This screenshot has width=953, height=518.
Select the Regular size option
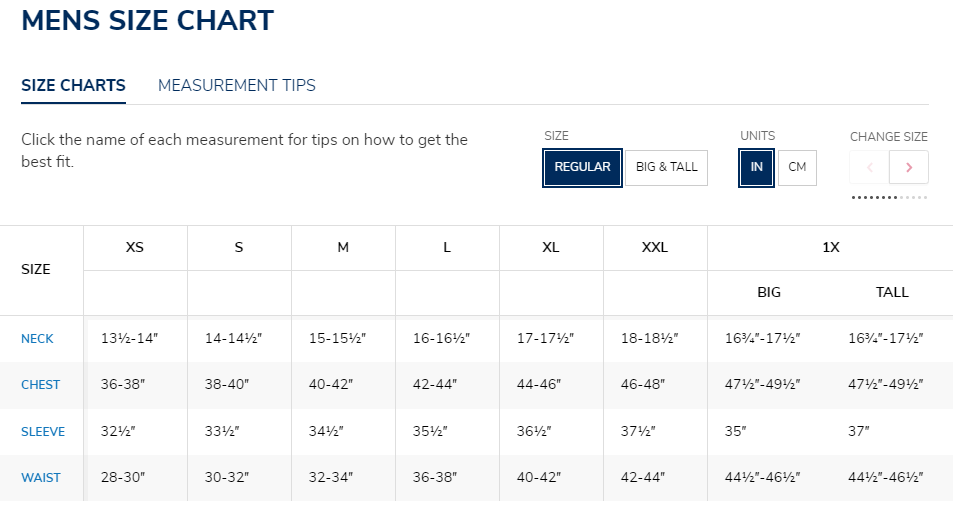click(582, 167)
